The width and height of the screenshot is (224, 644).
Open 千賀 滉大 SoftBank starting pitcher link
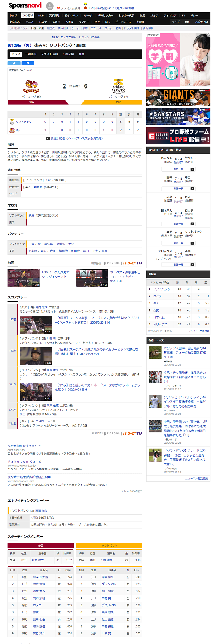(x=107, y=560)
